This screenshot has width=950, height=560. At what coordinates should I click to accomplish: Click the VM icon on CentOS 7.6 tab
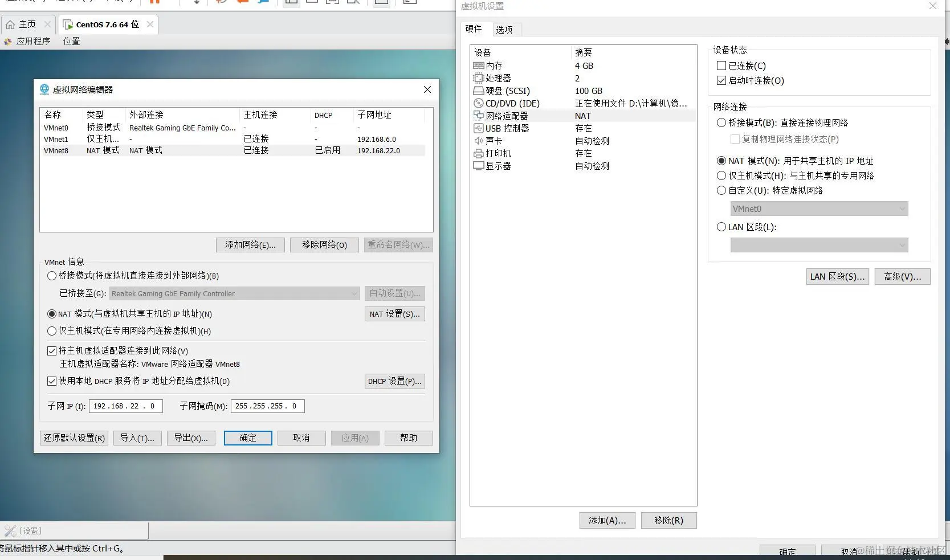click(68, 24)
